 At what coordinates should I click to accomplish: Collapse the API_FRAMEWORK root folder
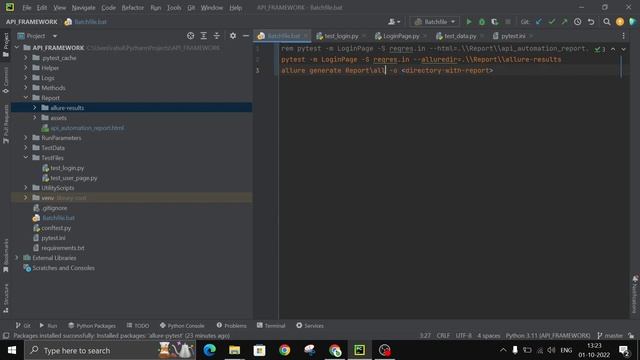17,48
